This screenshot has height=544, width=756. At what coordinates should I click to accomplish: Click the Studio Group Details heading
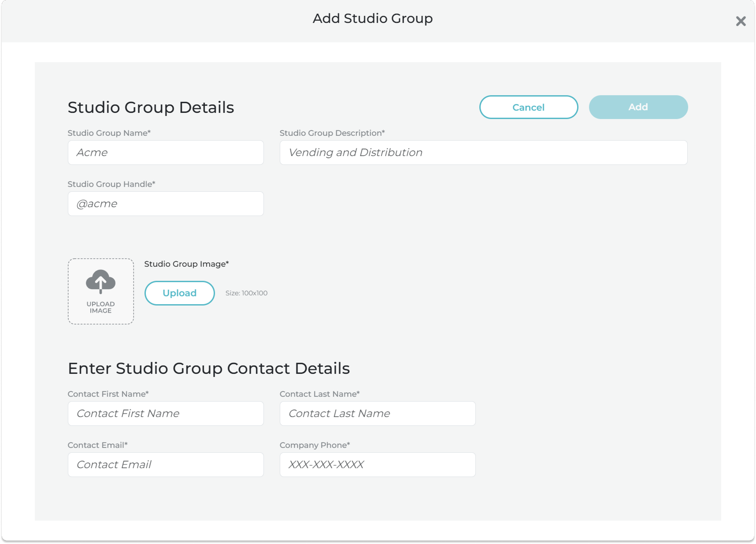tap(151, 107)
